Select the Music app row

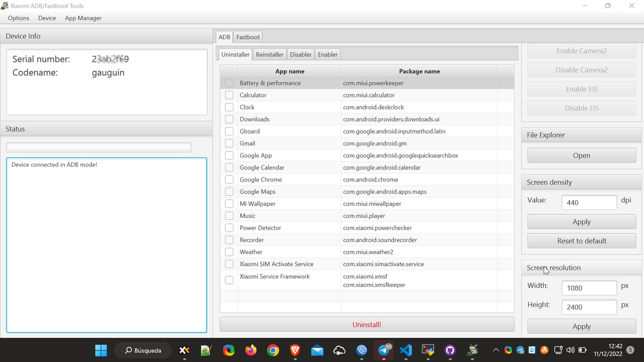coord(367,216)
